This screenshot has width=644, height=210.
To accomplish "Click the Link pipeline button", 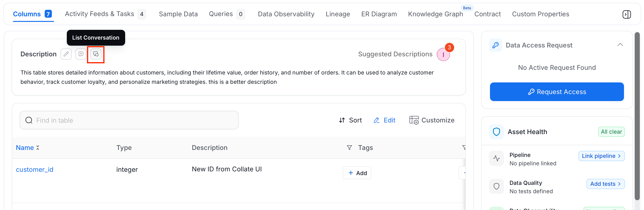I will (x=601, y=156).
